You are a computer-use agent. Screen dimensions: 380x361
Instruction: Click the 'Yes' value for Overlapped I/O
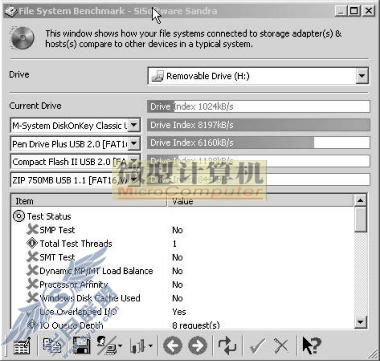pos(179,312)
